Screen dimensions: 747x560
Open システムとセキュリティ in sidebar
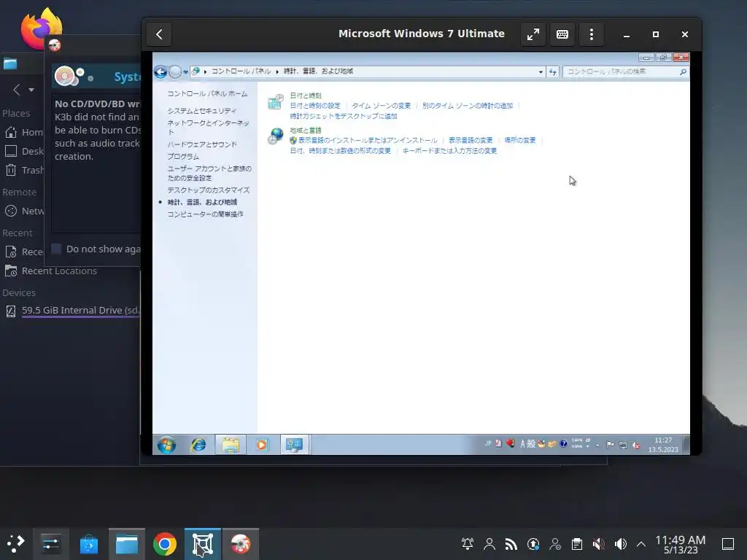click(x=201, y=111)
